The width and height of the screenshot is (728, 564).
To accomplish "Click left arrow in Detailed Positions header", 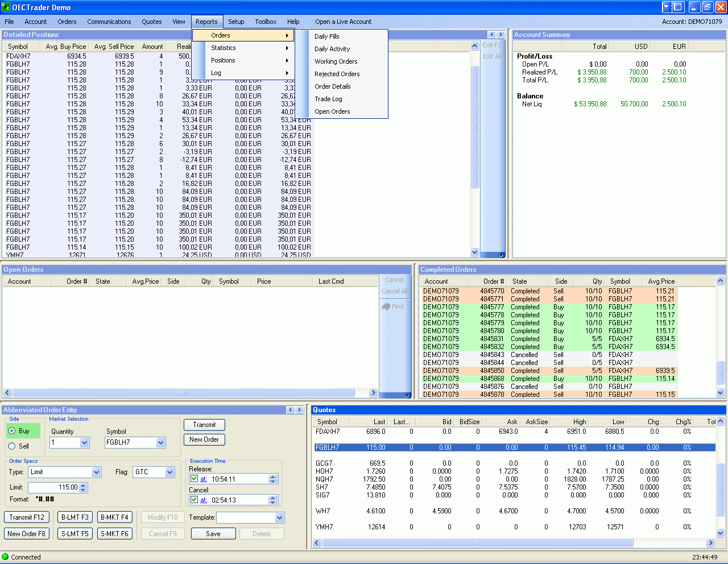I will pos(492,35).
